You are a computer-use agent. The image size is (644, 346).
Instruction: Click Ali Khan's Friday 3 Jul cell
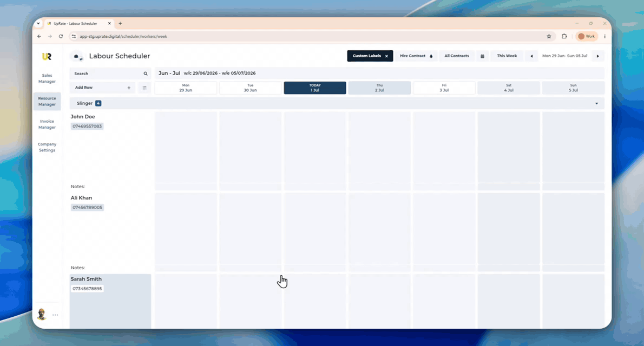tap(444, 228)
